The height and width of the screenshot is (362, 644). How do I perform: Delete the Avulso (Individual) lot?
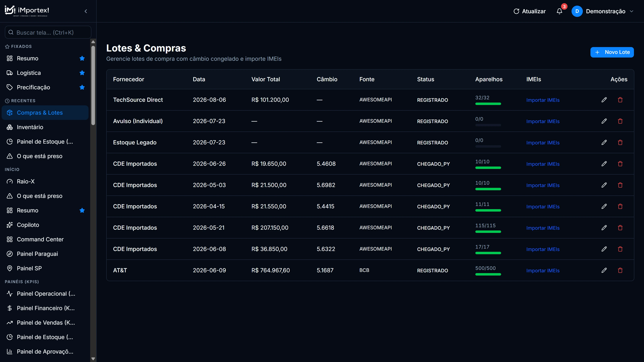[x=620, y=121]
